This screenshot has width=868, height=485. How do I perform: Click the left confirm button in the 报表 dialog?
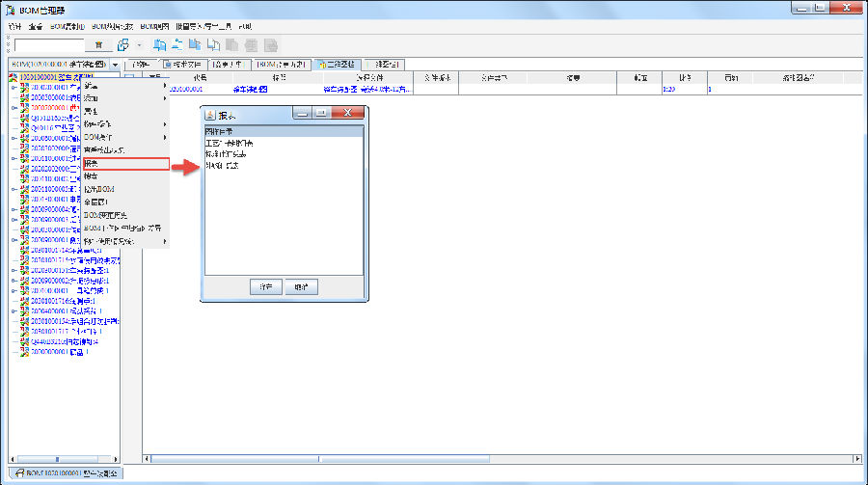point(266,286)
